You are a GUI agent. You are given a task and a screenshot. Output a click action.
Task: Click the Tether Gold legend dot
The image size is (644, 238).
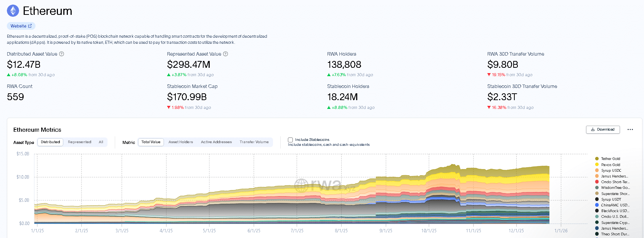point(597,159)
